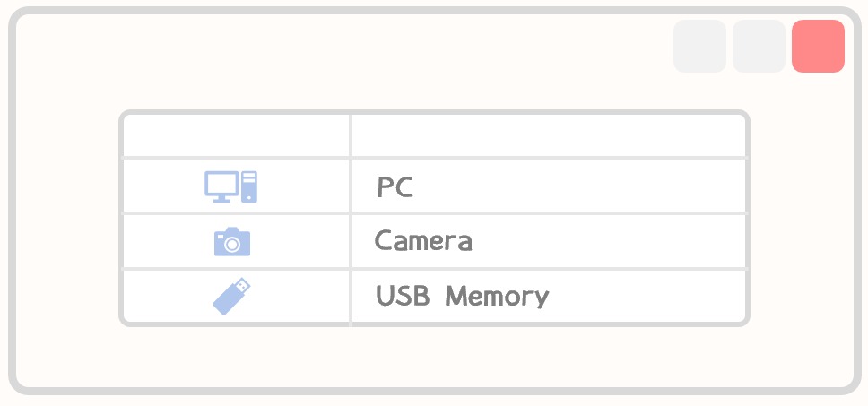Click the word USB in the last row
This screenshot has height=406, width=868.
[x=403, y=296]
